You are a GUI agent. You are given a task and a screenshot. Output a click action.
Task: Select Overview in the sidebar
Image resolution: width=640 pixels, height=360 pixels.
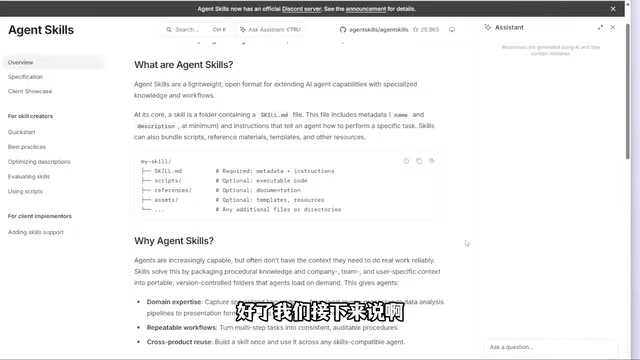click(53, 62)
